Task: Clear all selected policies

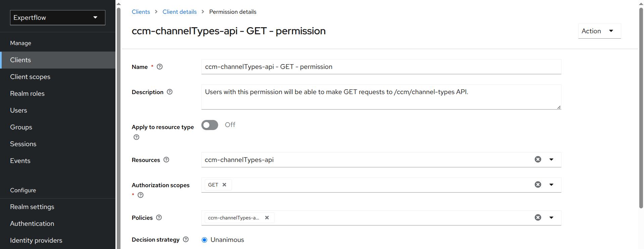Action: tap(538, 217)
